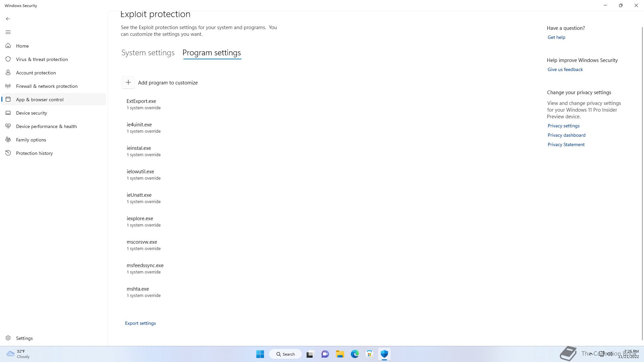Go to Home in the sidebar
This screenshot has width=644, height=362.
54,46
